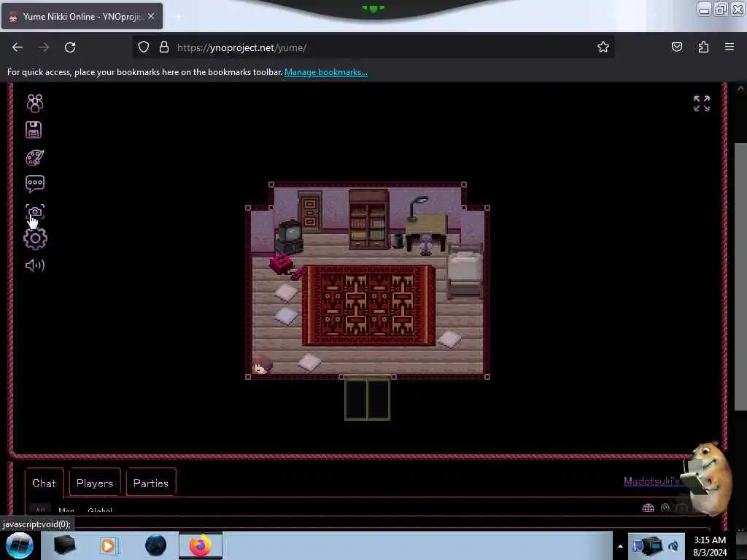Select the Global chat filter tab
Image resolution: width=747 pixels, height=560 pixels.
tap(100, 510)
